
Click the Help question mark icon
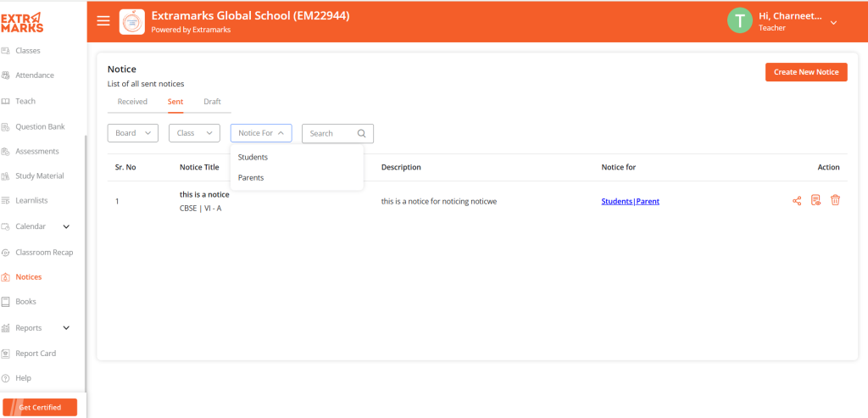(6, 378)
